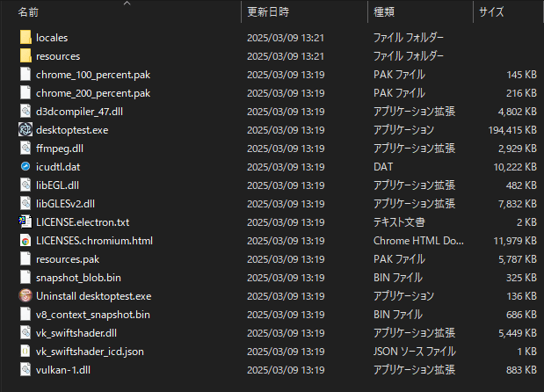Click the LICENSES.chromium.html Chrome icon
Image resolution: width=544 pixels, height=392 pixels.
point(25,240)
